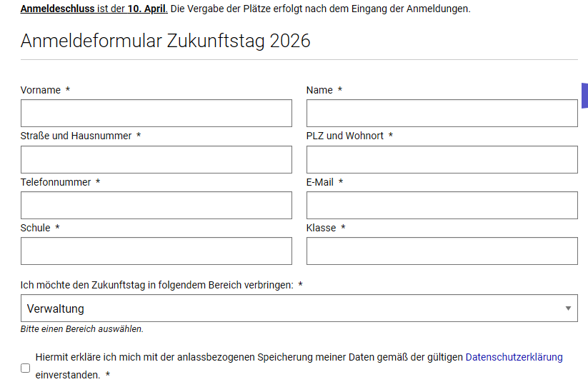Click into the E-Mail input box
This screenshot has height=387, width=588.
tap(442, 205)
